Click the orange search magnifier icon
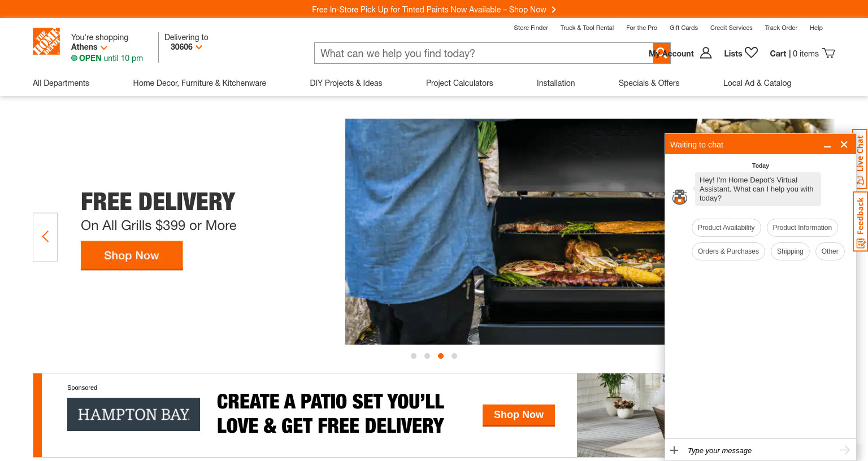The height and width of the screenshot is (461, 868). tap(662, 53)
